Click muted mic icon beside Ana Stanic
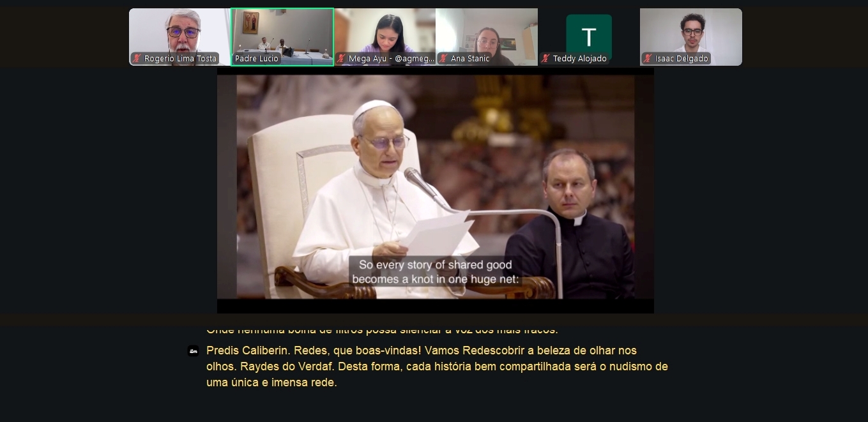 click(x=443, y=59)
